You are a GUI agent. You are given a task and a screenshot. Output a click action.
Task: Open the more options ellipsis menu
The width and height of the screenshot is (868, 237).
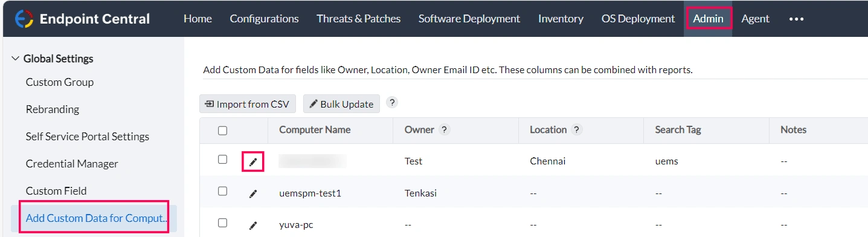click(x=796, y=19)
